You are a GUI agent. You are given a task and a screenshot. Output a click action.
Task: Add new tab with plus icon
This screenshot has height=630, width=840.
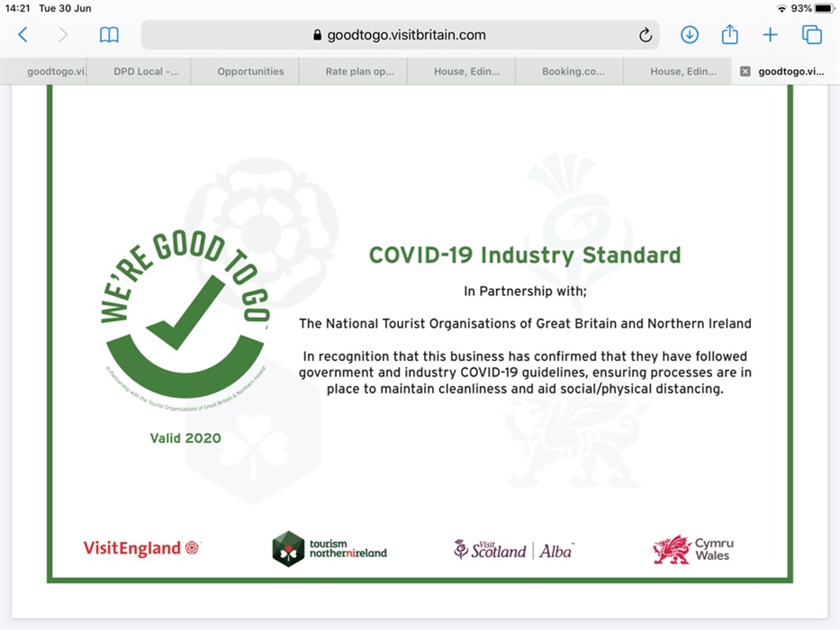(x=770, y=35)
